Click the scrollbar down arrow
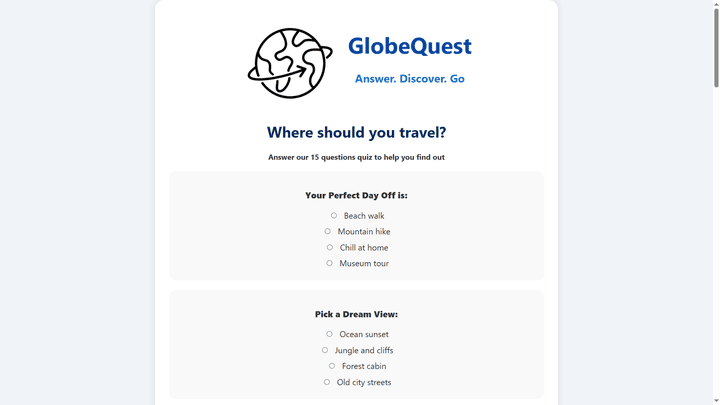Screen dimensions: 720x405 pyautogui.click(x=716, y=402)
